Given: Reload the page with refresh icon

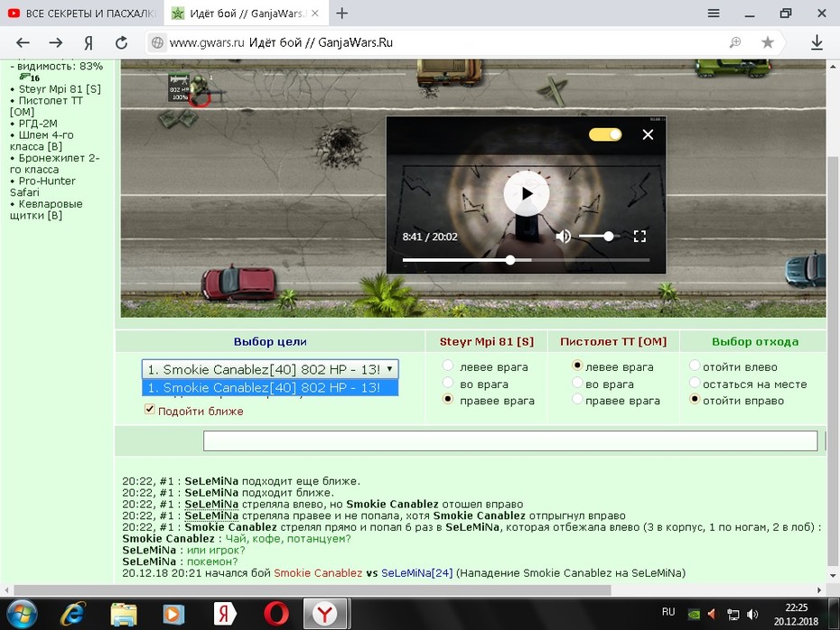Looking at the screenshot, I should tap(122, 42).
